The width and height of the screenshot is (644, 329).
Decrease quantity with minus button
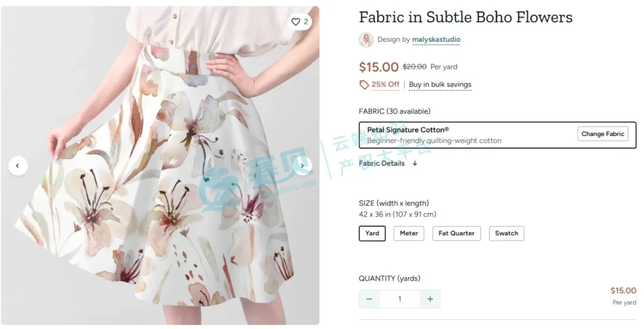[369, 299]
